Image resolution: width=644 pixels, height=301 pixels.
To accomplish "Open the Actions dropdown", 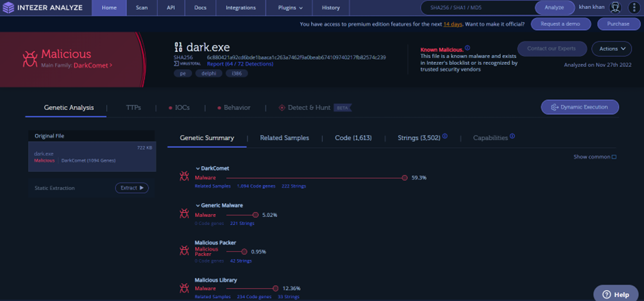I will point(612,49).
